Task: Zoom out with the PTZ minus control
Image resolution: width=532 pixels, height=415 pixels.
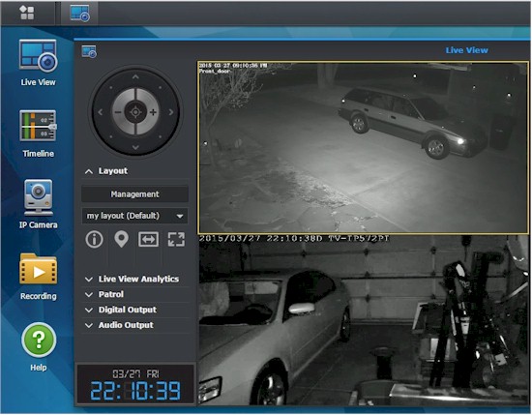Action: tap(118, 112)
